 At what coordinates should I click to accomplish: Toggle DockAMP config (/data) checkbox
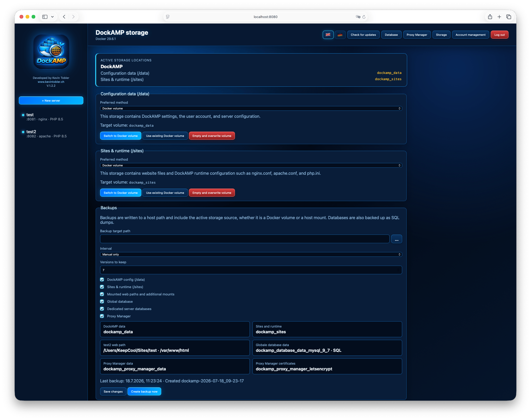tap(102, 279)
